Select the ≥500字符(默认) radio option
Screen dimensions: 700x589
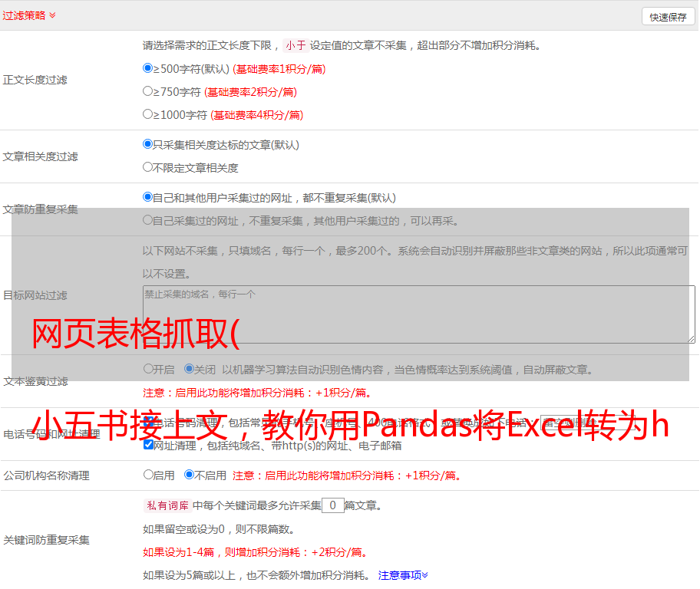point(147,68)
